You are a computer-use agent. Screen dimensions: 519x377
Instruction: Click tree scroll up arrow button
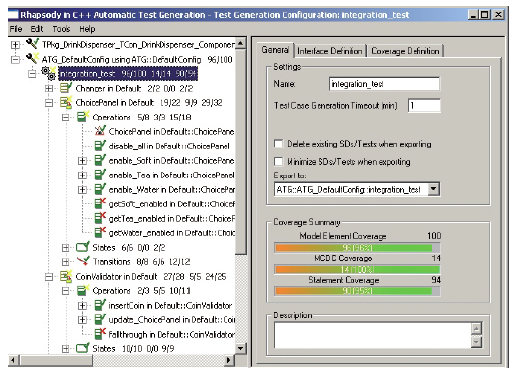click(240, 43)
